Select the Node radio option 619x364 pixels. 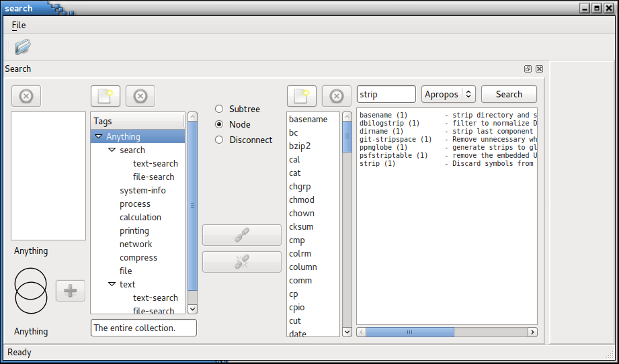pyautogui.click(x=219, y=124)
